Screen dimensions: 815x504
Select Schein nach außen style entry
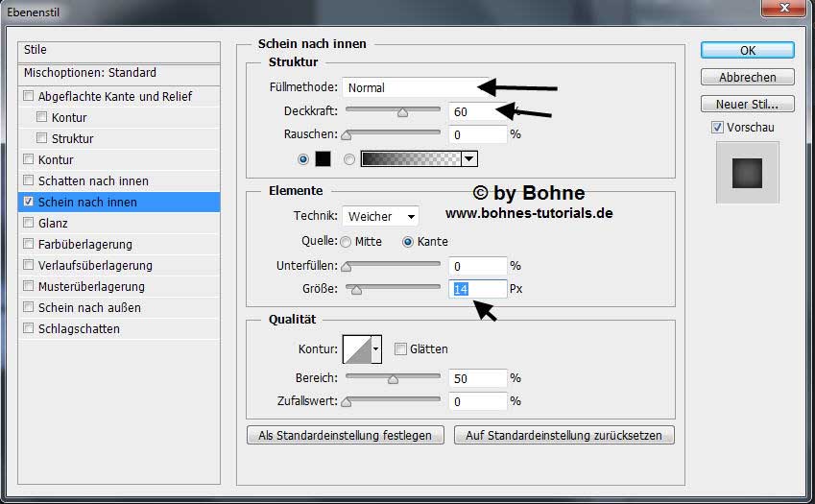(x=89, y=308)
